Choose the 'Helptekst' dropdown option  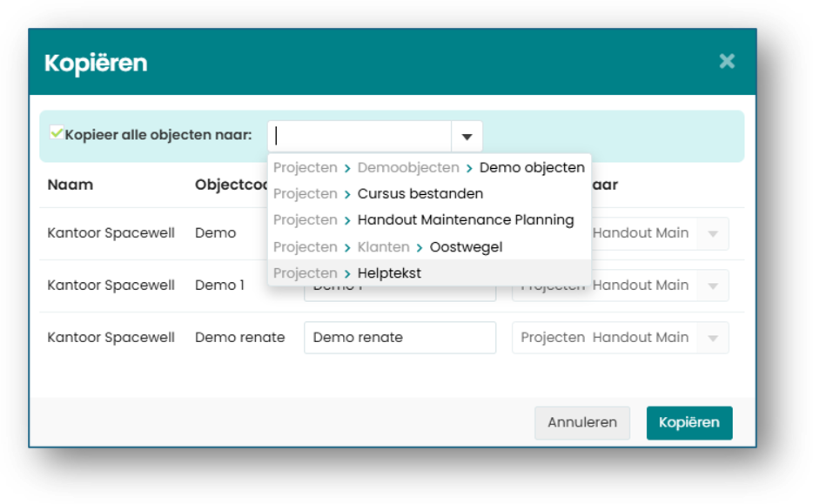point(429,272)
